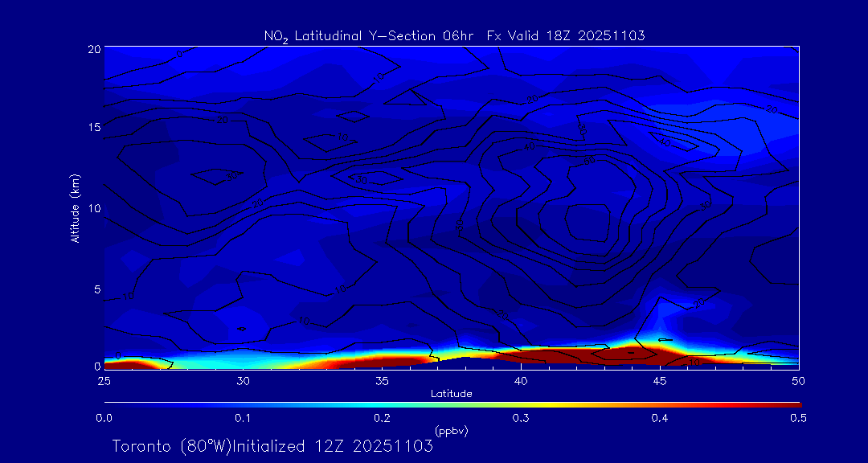Select the 10 tick on altitude axis
The image size is (868, 463).
[94, 208]
